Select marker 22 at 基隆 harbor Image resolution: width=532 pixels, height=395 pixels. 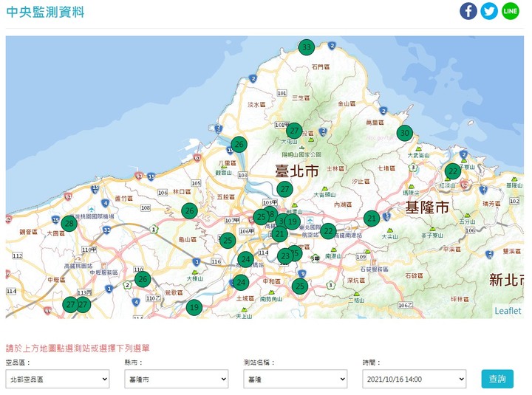(x=453, y=171)
